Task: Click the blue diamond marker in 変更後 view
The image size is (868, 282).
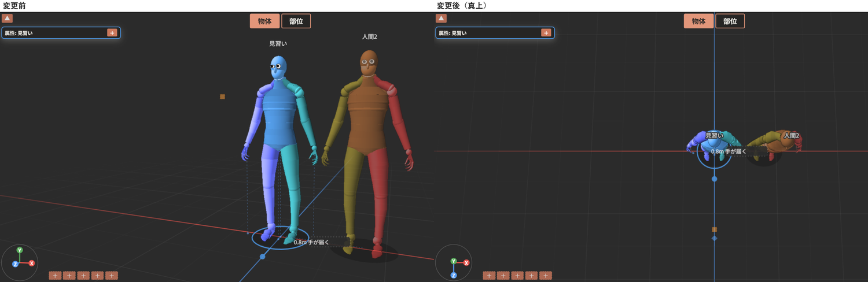Action: click(714, 238)
